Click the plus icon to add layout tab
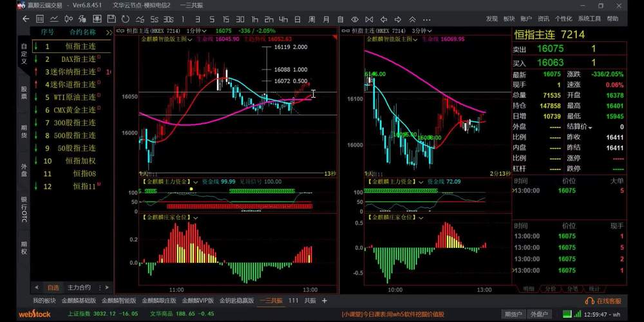The height and width of the screenshot is (322, 644). pyautogui.click(x=325, y=301)
